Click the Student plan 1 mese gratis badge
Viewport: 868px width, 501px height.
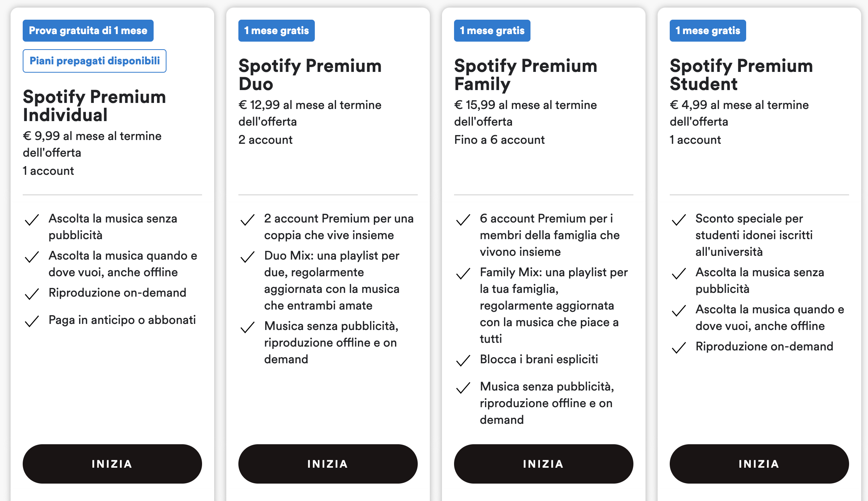708,31
